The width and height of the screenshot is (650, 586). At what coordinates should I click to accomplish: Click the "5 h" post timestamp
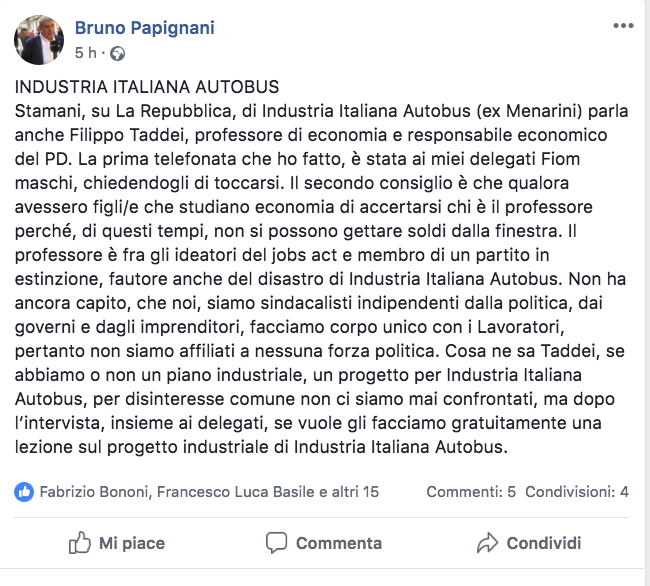(86, 53)
